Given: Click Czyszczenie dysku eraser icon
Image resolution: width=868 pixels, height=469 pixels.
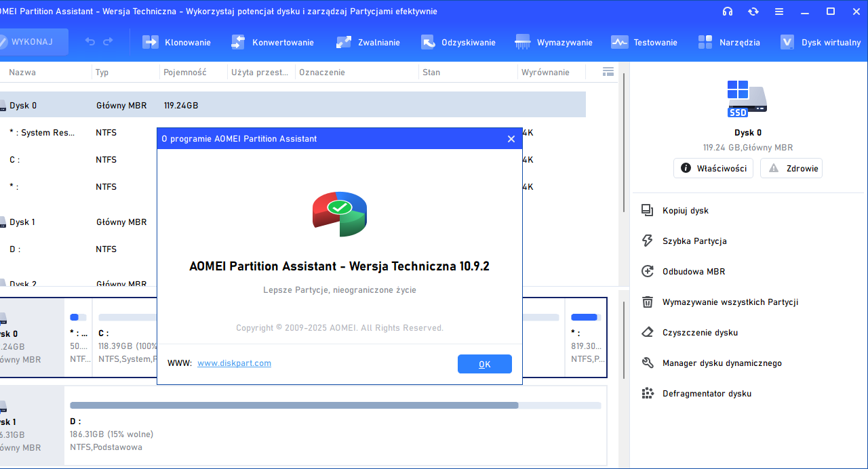Looking at the screenshot, I should [x=648, y=332].
